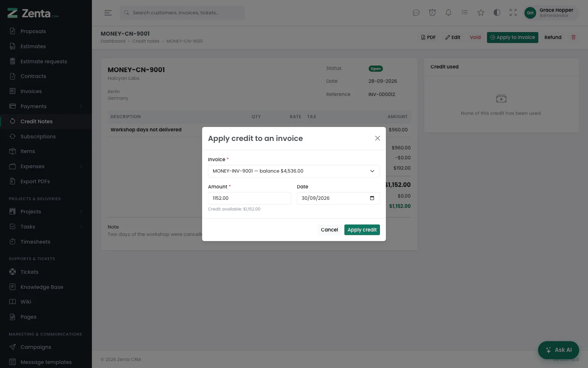Viewport: 588px width, 368px height.
Task: Close the Apply credit dialog
Action: pyautogui.click(x=377, y=138)
